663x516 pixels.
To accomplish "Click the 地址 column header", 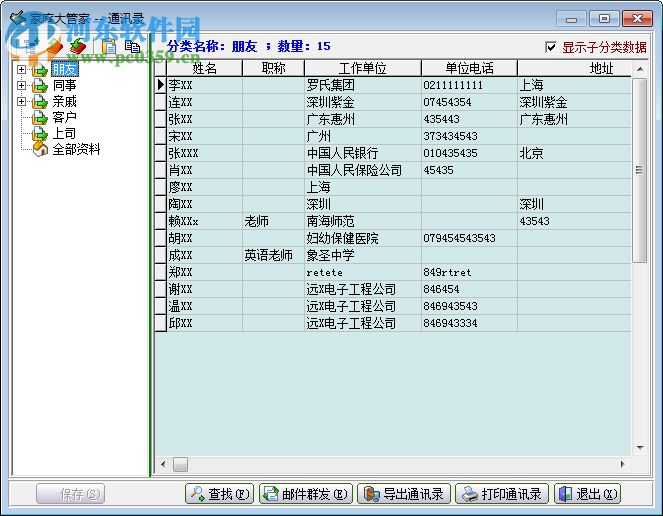I will coord(574,68).
